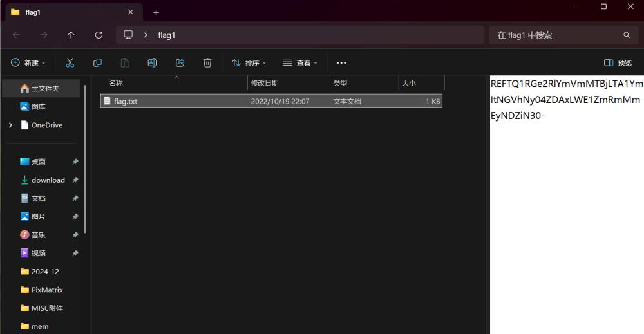Click the Share icon in toolbar
Viewport: 644px width, 334px height.
pyautogui.click(x=180, y=63)
